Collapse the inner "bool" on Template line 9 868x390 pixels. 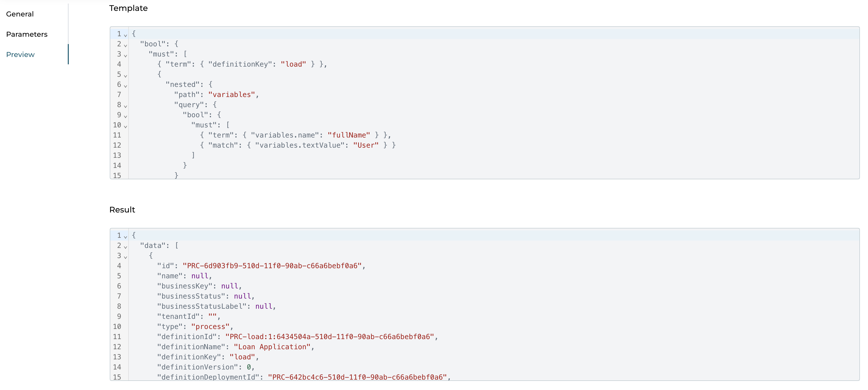[x=125, y=116]
